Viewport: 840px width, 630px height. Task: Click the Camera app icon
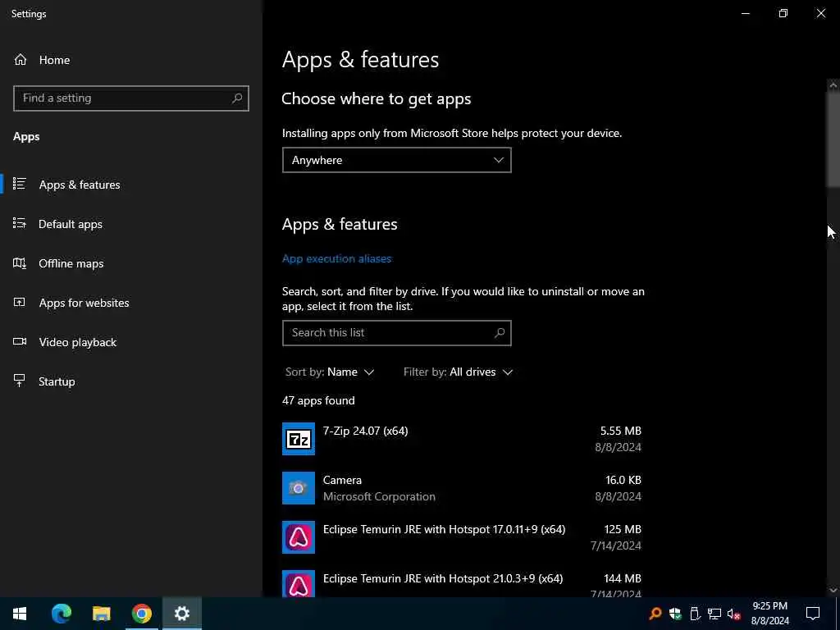[299, 488]
